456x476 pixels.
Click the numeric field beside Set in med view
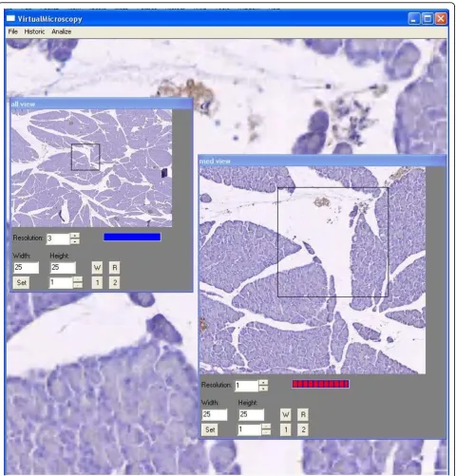tap(250, 429)
